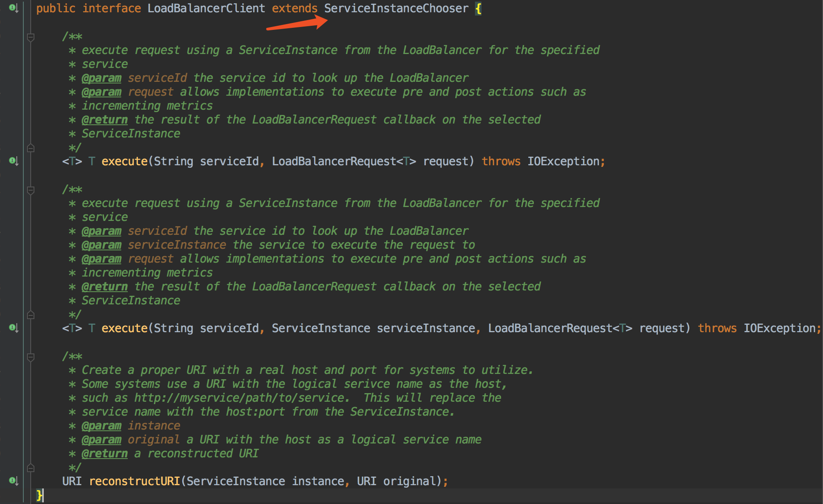Click gutter icon next to three-parameter execute method
Screen dimensions: 823x504
pyautogui.click(x=13, y=328)
